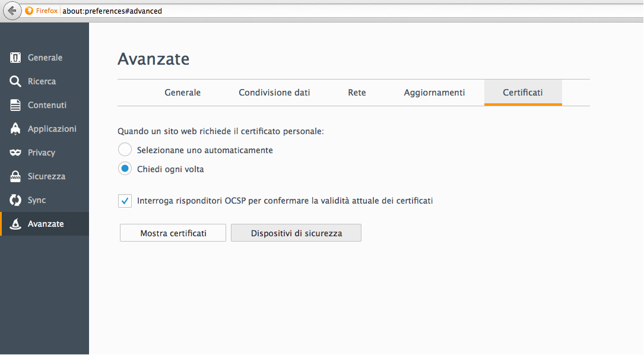The height and width of the screenshot is (355, 644).
Task: Click the Mostra certificati button
Action: (x=173, y=233)
